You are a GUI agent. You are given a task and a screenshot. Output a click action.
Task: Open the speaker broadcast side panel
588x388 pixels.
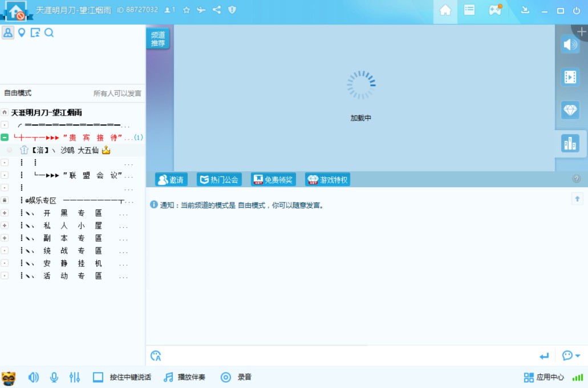pos(570,45)
